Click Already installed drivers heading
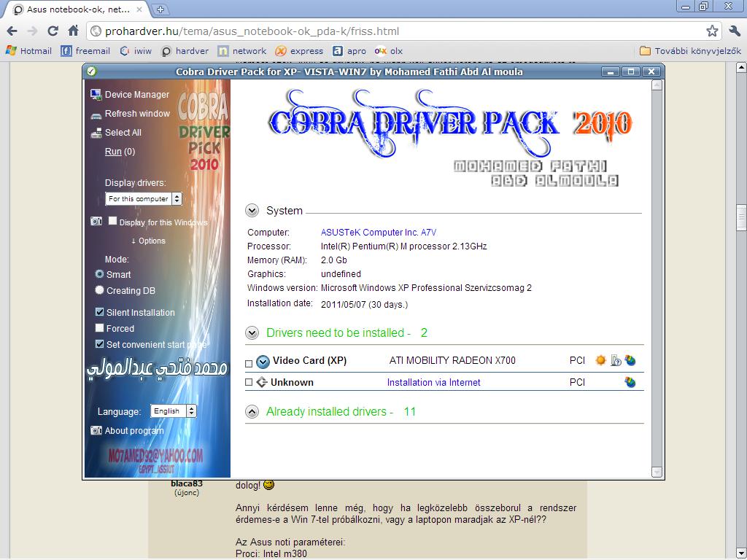The image size is (747, 560). (x=341, y=411)
